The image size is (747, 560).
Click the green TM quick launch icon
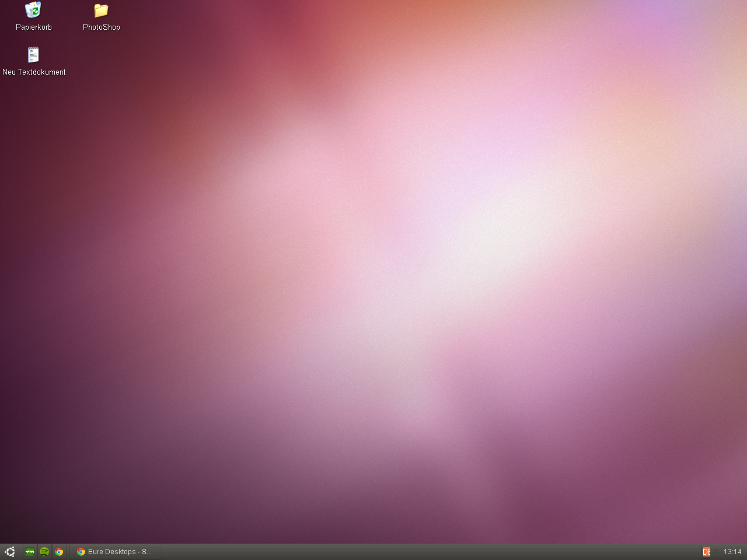click(x=30, y=551)
